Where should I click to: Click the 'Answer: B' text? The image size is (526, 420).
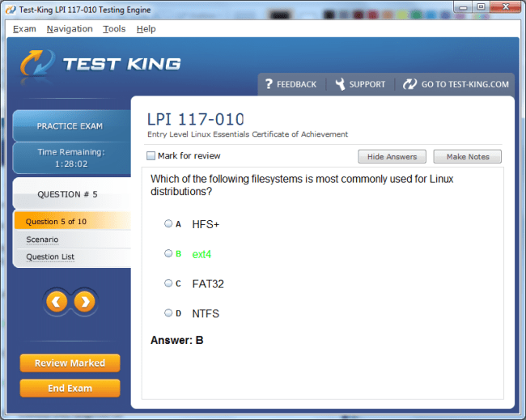coord(176,340)
